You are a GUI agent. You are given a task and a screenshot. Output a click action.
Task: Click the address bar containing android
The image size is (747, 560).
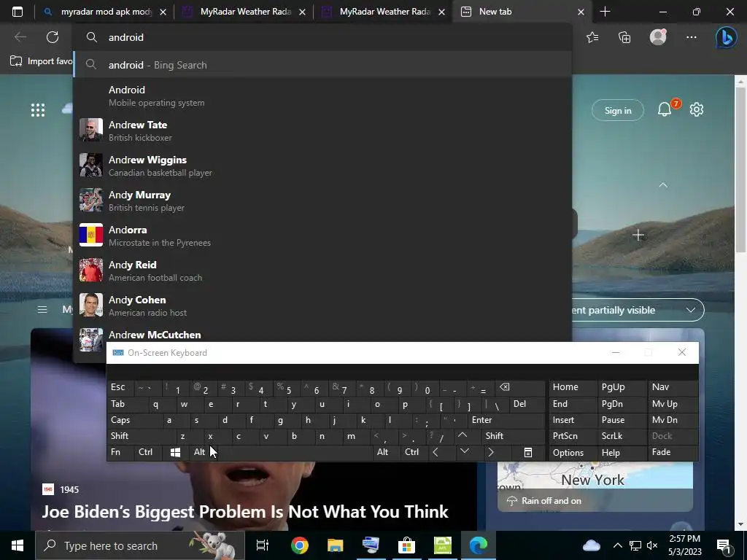click(x=322, y=37)
